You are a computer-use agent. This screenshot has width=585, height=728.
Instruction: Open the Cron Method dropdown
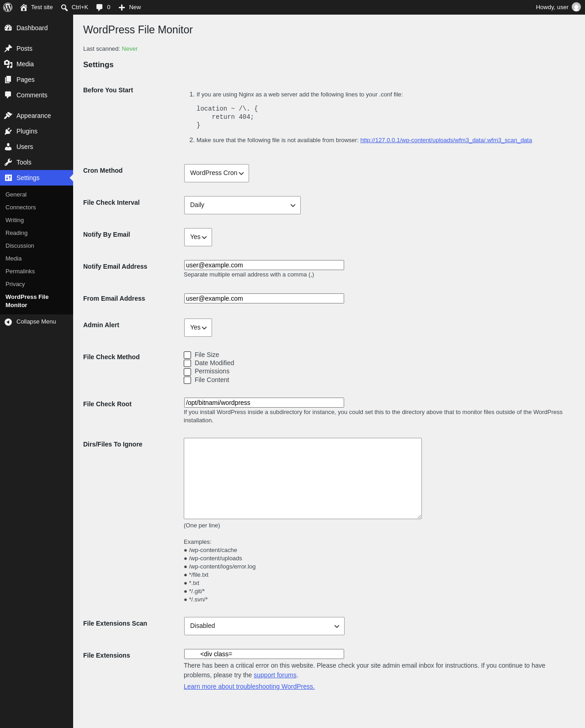pos(217,173)
